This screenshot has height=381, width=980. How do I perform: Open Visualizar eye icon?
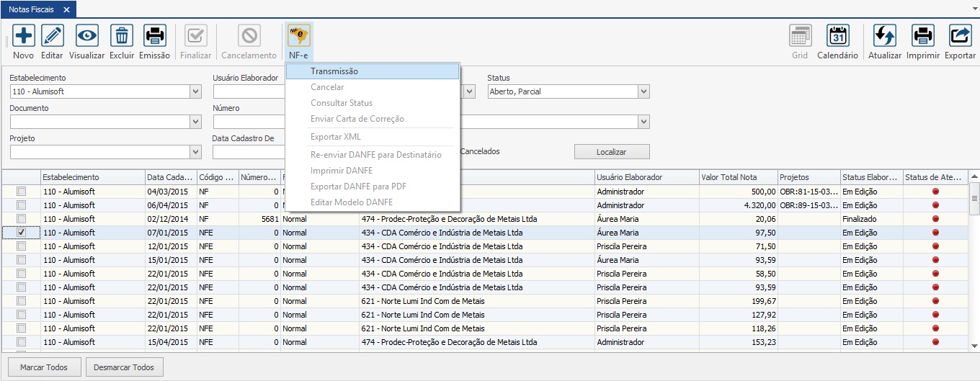click(87, 35)
